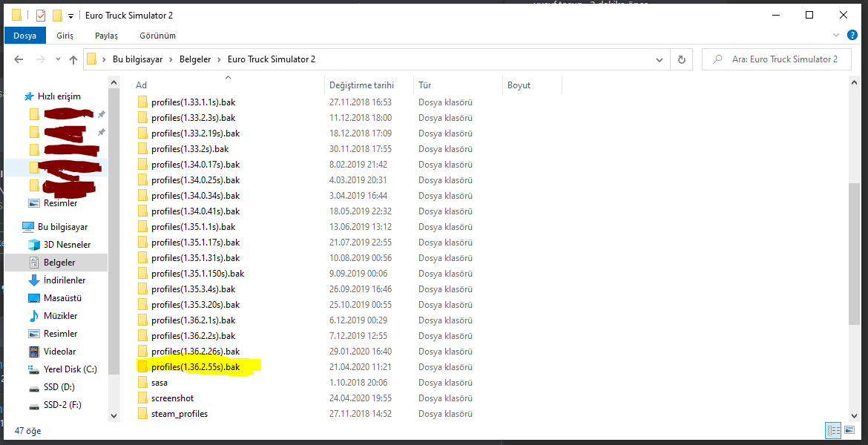
Task: Select folder profiles(1.34.0.25s).bak
Action: click(x=195, y=180)
